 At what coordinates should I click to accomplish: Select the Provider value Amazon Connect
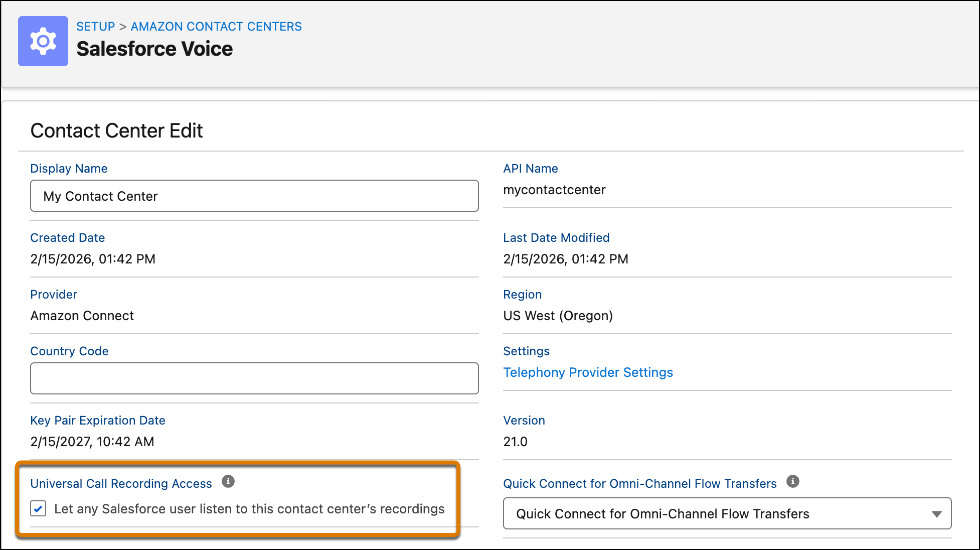pos(82,316)
